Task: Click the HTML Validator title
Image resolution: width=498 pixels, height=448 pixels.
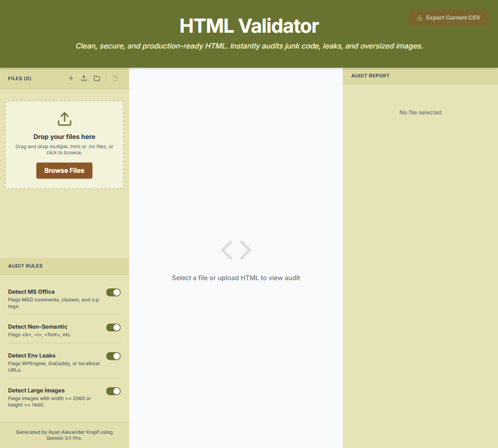Action: [x=249, y=26]
